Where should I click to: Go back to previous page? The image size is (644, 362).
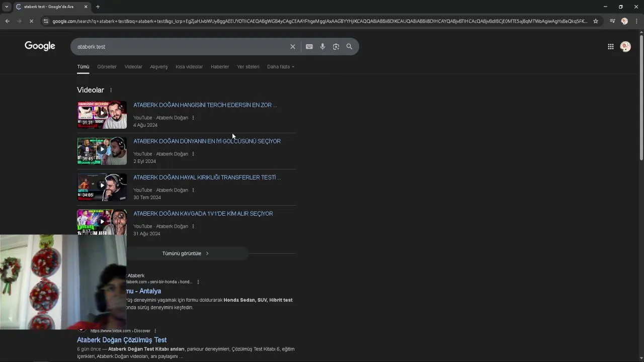tap(7, 21)
